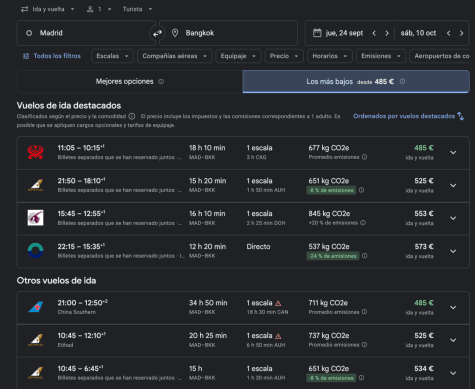The width and height of the screenshot is (475, 389).
Task: Click the 553 € price
Action: pyautogui.click(x=424, y=214)
